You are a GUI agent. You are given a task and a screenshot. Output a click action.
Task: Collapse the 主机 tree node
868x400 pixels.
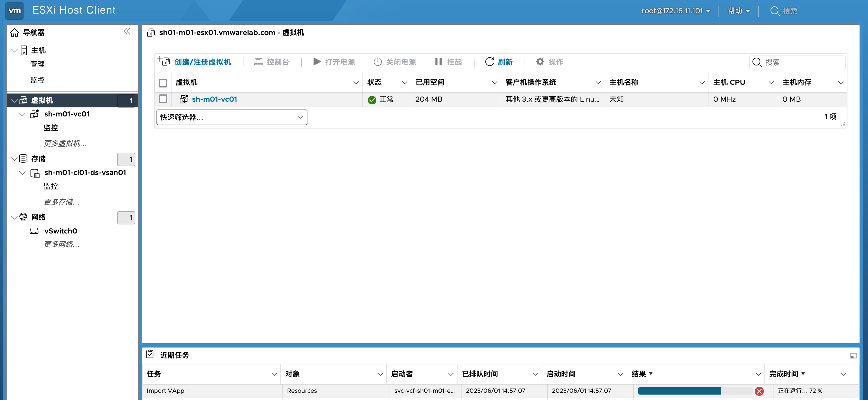pos(14,51)
